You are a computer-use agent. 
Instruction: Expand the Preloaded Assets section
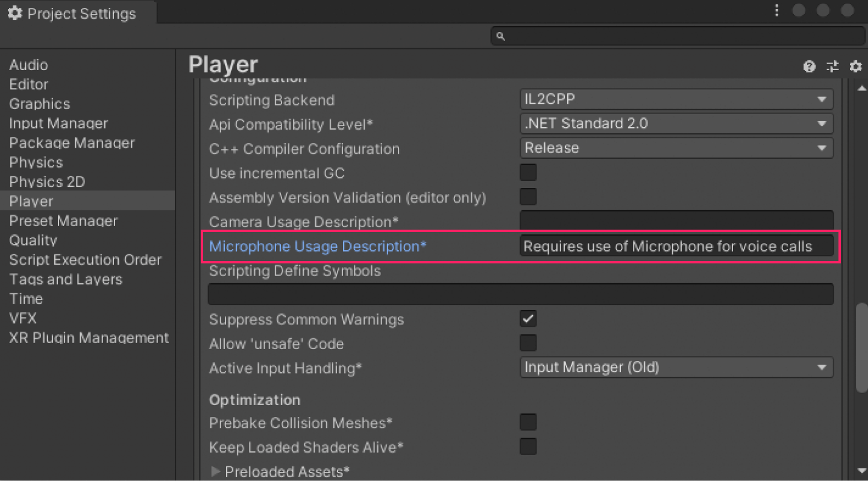(216, 471)
